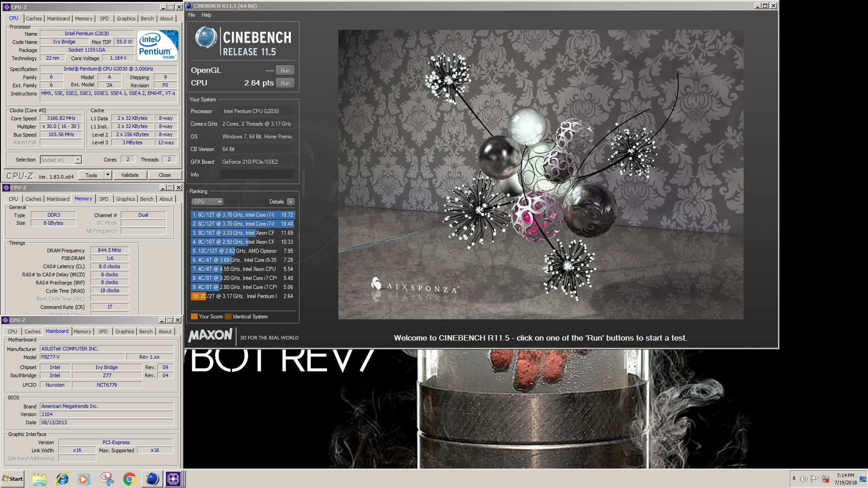Open Mainboard tab in top CPU-Z window
This screenshot has width=868, height=488.
coord(58,19)
